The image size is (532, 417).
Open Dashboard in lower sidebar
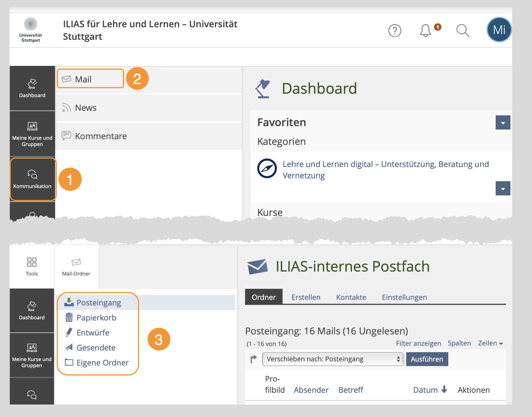pos(32,310)
